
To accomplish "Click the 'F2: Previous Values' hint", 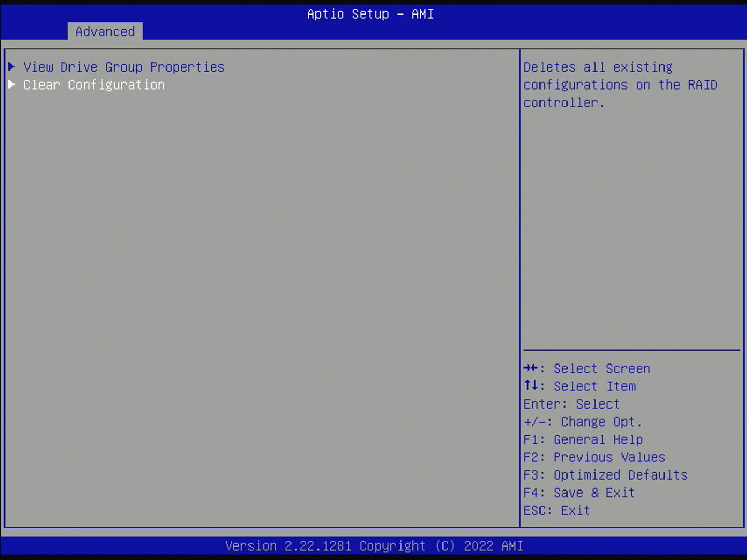I will tap(594, 457).
